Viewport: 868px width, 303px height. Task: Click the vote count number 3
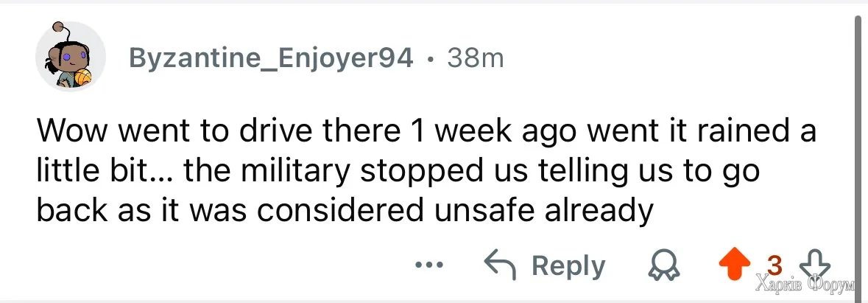774,263
